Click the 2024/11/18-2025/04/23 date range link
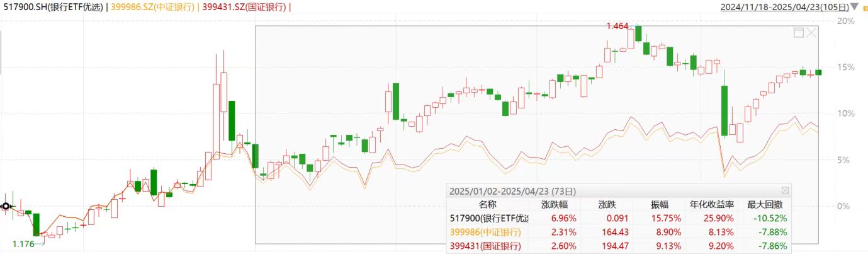The image size is (868, 254). tap(784, 8)
